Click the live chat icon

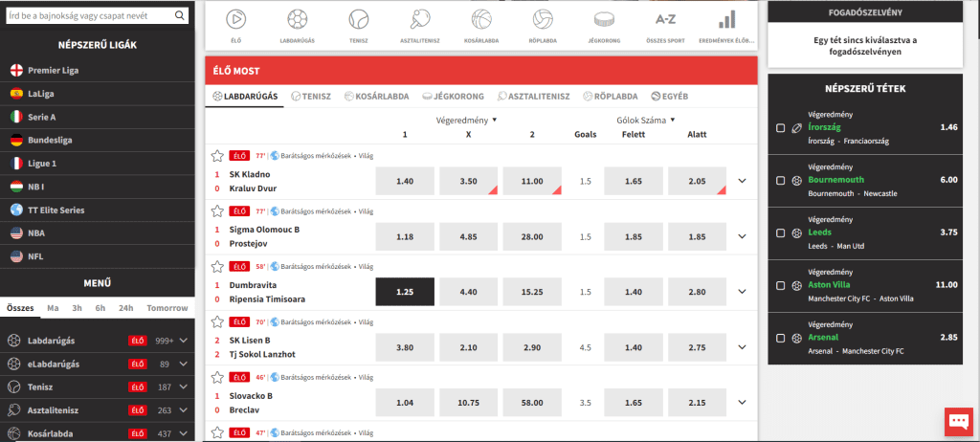[959, 421]
